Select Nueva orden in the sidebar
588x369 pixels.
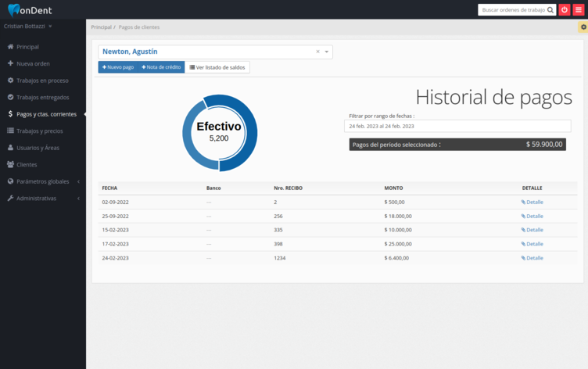click(x=33, y=63)
